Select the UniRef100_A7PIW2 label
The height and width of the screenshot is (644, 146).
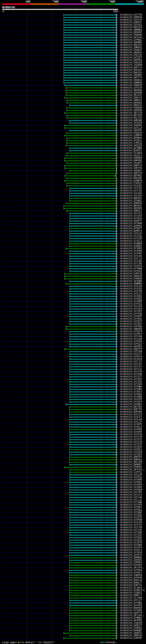point(131,326)
